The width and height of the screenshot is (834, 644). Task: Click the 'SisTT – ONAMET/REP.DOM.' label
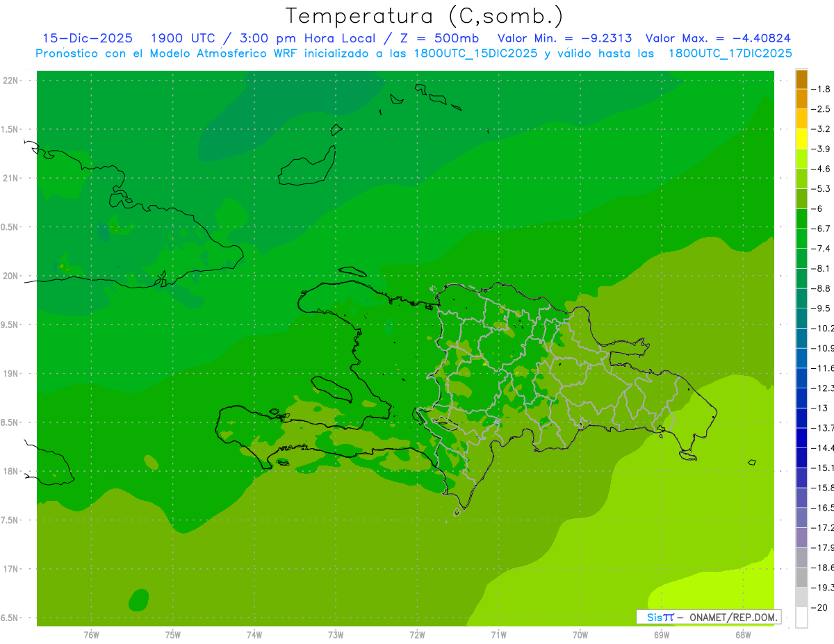point(710,617)
